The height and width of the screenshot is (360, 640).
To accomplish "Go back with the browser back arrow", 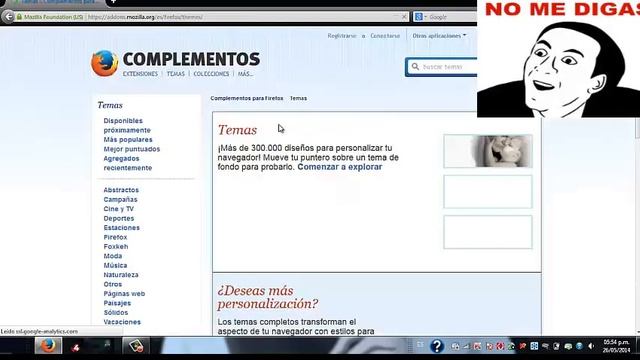I will [9, 17].
